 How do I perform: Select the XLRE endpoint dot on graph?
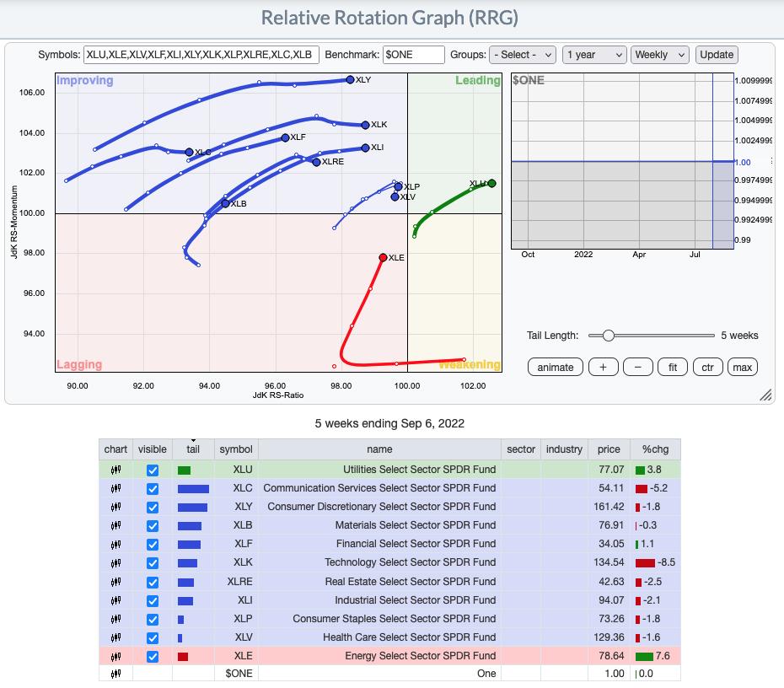316,162
